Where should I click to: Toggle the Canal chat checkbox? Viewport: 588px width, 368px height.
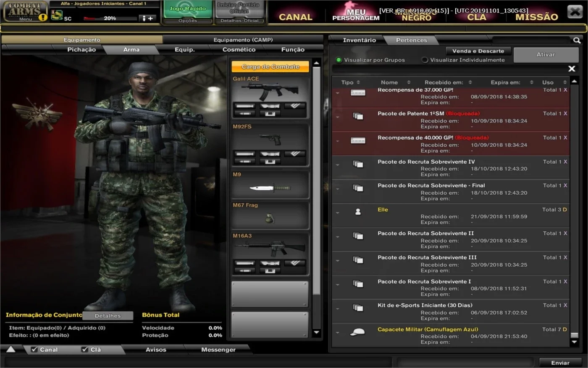[34, 349]
